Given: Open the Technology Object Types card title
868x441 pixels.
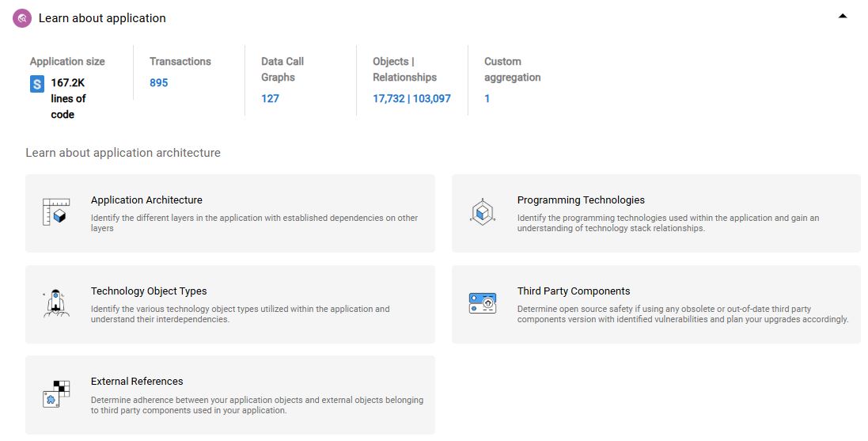Looking at the screenshot, I should click(149, 291).
